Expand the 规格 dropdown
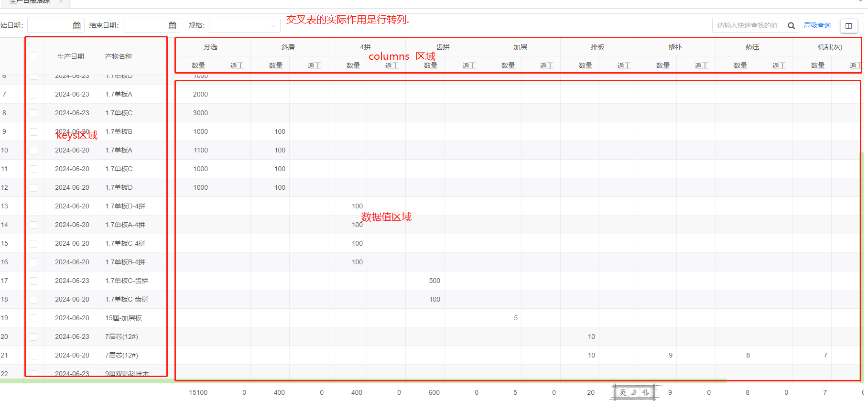This screenshot has width=868, height=401. point(244,25)
